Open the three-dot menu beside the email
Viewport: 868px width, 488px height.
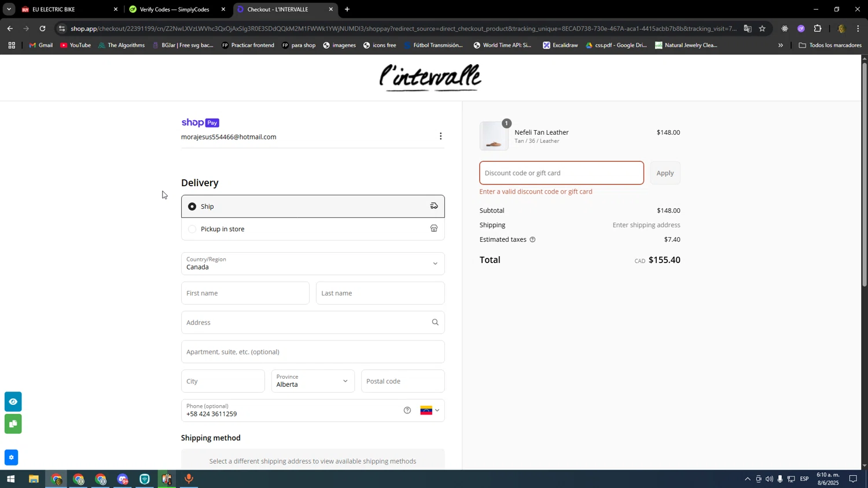pyautogui.click(x=440, y=136)
